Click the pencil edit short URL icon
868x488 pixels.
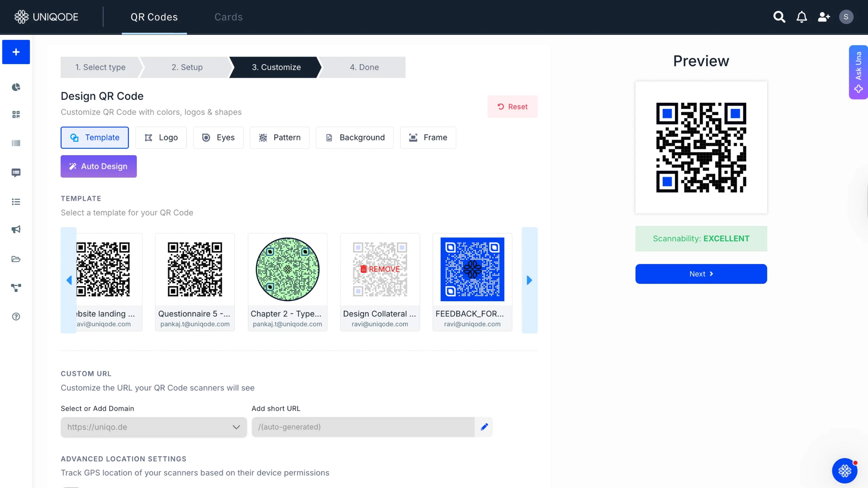(x=484, y=427)
